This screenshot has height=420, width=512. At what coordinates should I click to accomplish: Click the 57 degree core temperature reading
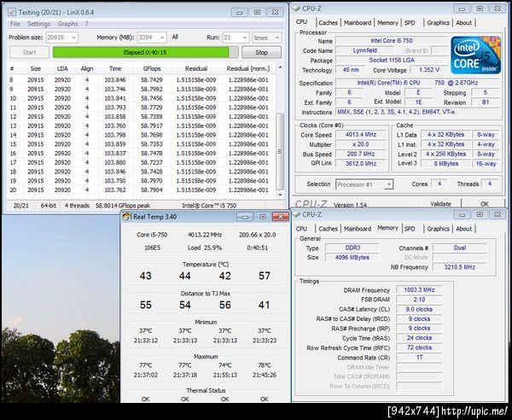265,276
